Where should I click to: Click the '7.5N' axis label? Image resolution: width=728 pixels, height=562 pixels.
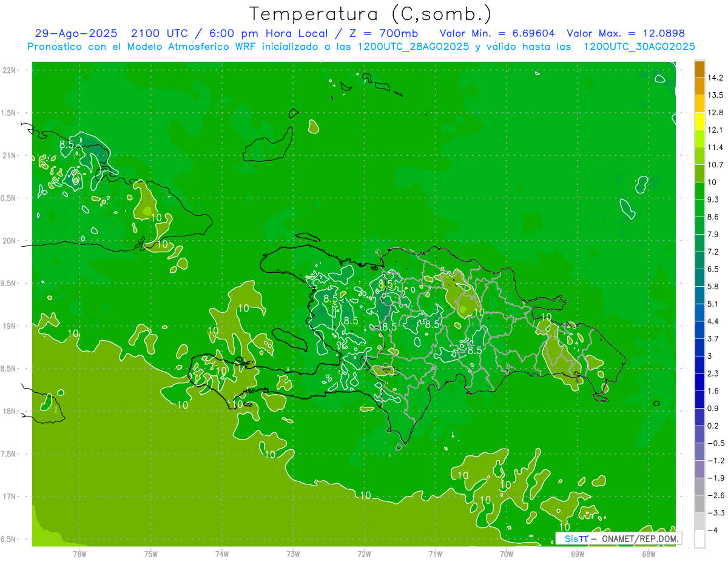pyautogui.click(x=8, y=454)
